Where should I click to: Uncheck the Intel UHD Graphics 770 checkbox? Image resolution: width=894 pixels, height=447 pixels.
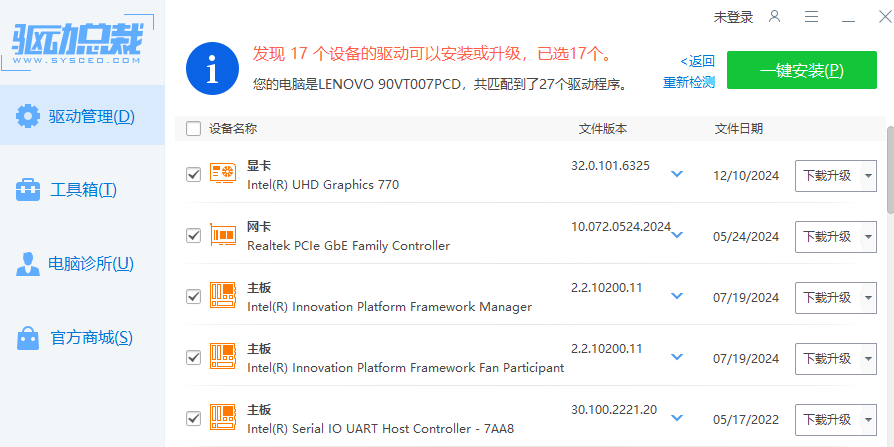pyautogui.click(x=194, y=175)
